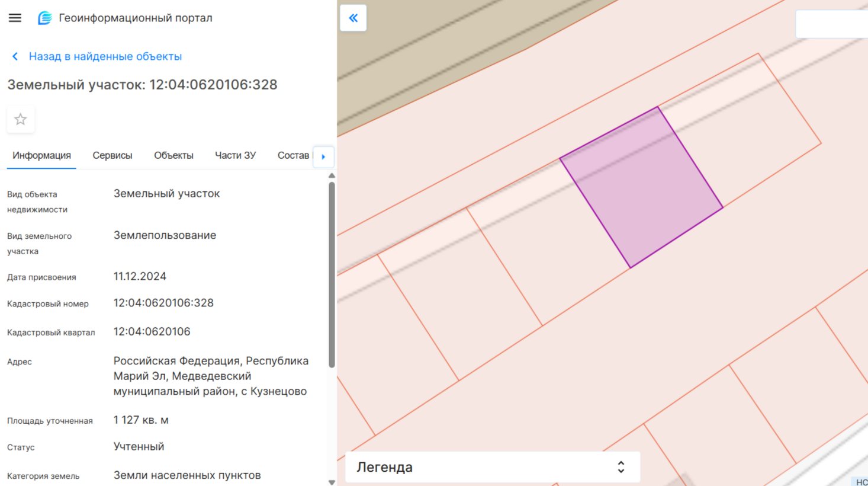The height and width of the screenshot is (486, 868).
Task: Select the Состав tab
Action: pos(293,155)
